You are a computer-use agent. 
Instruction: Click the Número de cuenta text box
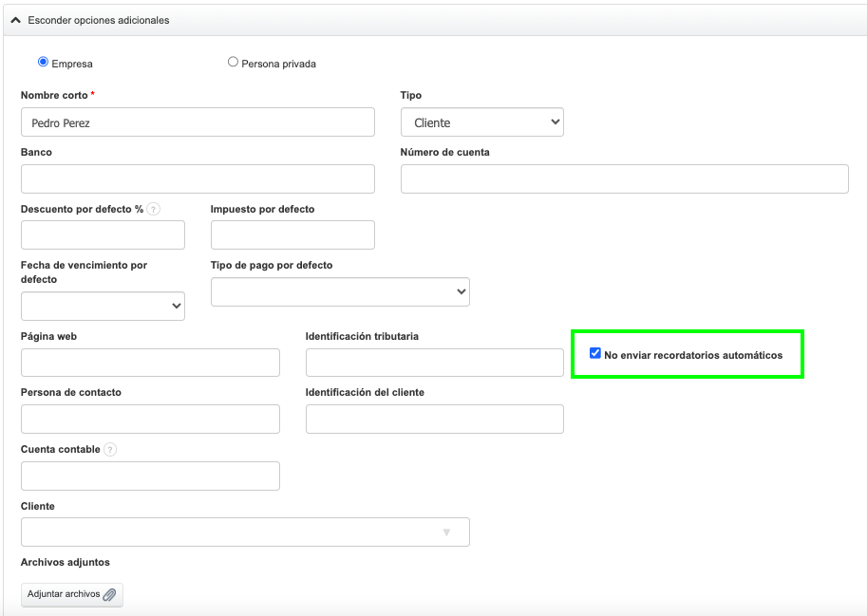click(624, 178)
